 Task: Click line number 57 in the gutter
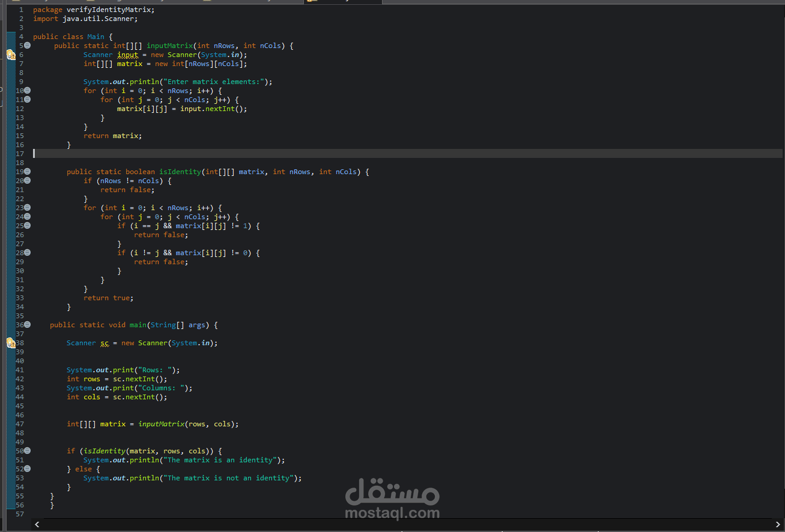tap(20, 514)
